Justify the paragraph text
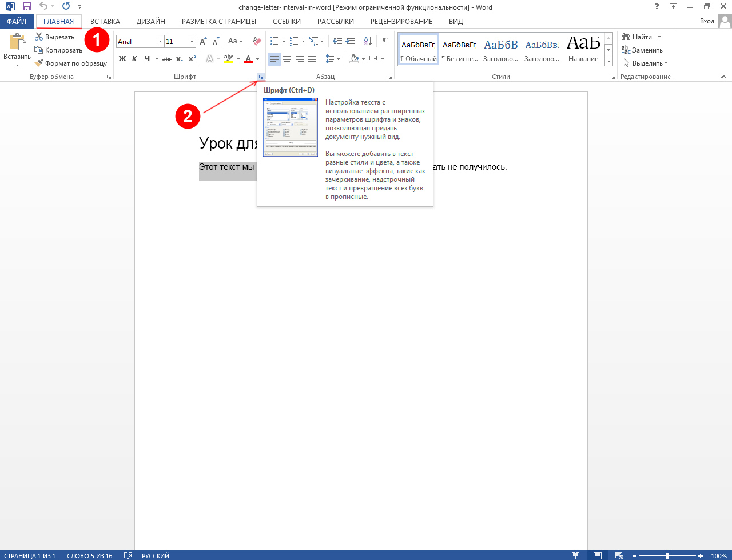Screen dimensions: 732x560 312,59
